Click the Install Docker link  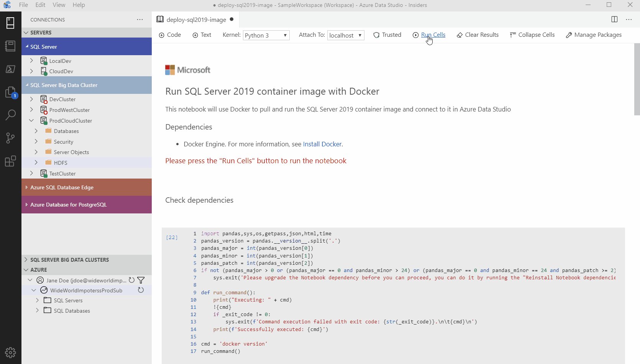[x=322, y=144]
